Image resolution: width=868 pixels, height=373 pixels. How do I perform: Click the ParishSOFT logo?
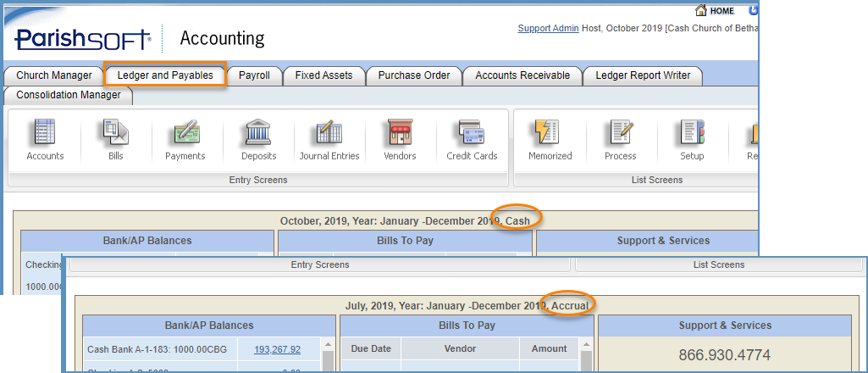[x=83, y=39]
